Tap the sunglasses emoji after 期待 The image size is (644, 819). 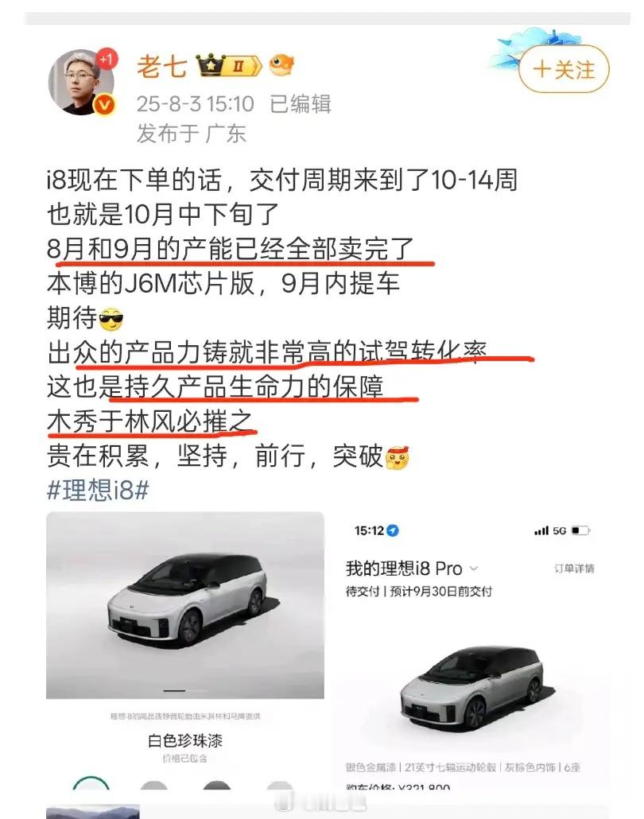(x=111, y=319)
